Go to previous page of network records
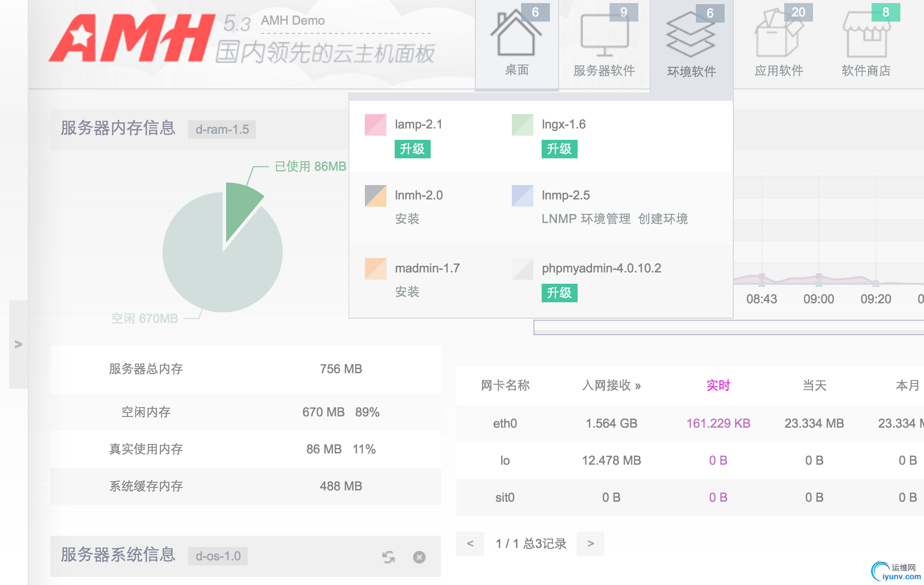This screenshot has width=924, height=585. [470, 544]
